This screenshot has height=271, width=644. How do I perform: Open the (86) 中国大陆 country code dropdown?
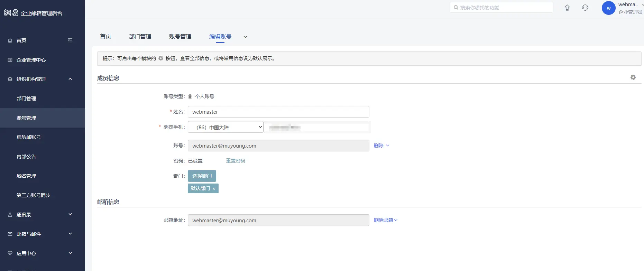click(x=226, y=127)
